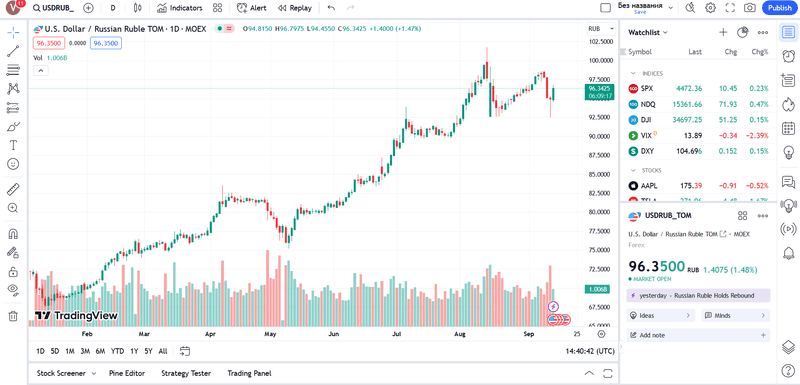Open chart settings gear icon

tap(710, 8)
